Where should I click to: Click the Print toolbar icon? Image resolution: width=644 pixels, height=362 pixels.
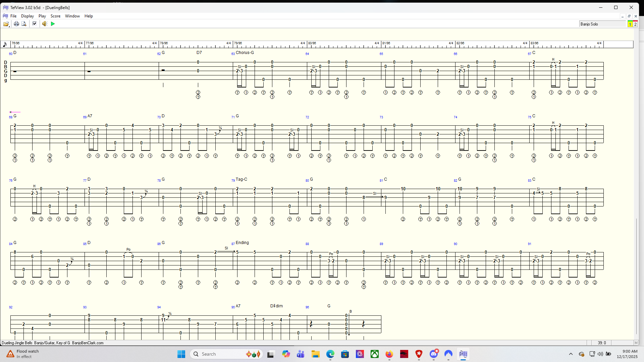(16, 24)
